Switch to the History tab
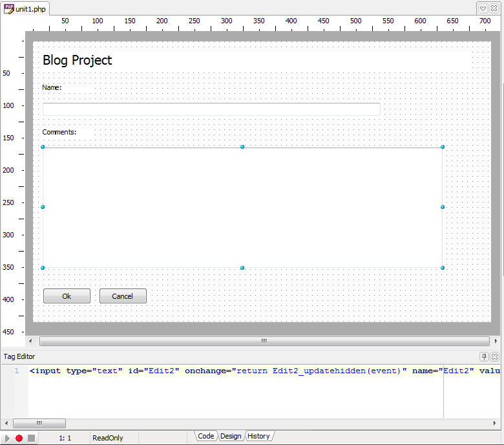Screen dimensions: 504x445 [x=258, y=436]
